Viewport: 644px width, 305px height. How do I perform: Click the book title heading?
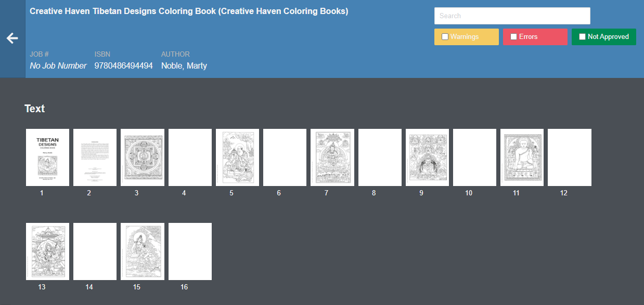[x=189, y=11]
